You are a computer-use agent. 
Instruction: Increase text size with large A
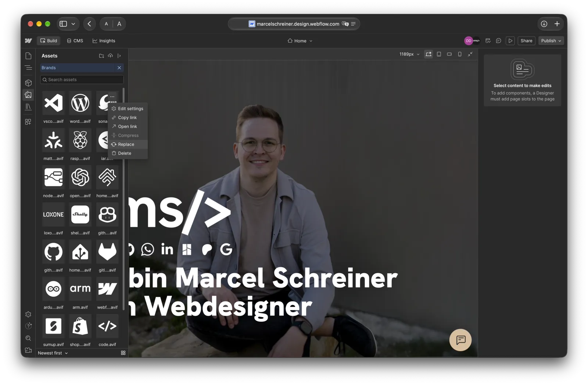(119, 24)
